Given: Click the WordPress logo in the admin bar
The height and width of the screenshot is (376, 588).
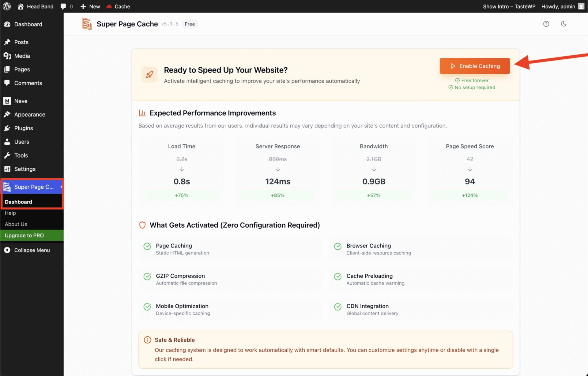Looking at the screenshot, I should [6, 6].
